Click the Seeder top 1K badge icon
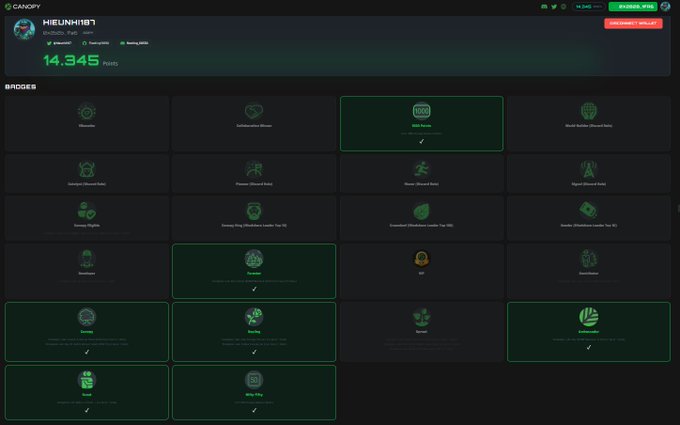The image size is (680, 425). coord(589,211)
